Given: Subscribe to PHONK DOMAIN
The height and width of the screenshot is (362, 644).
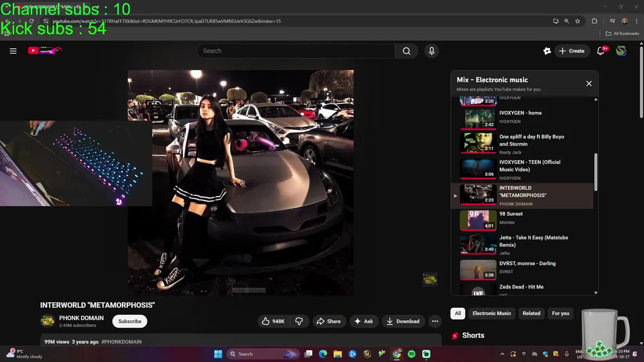Looking at the screenshot, I should pos(130,321).
